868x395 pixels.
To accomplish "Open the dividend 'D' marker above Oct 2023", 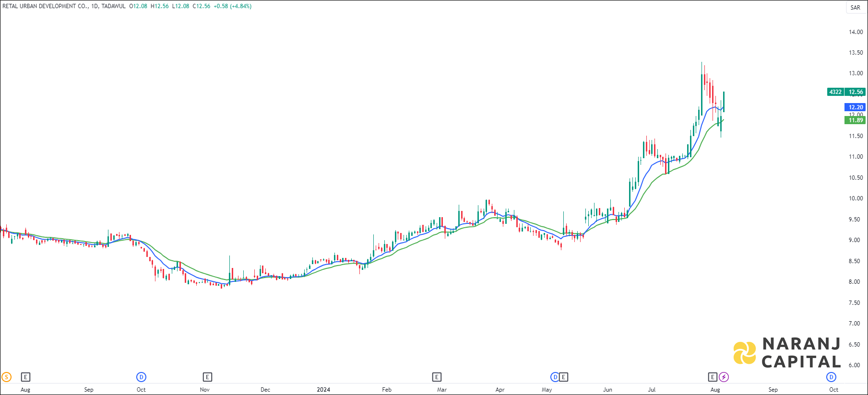I will coord(141,377).
